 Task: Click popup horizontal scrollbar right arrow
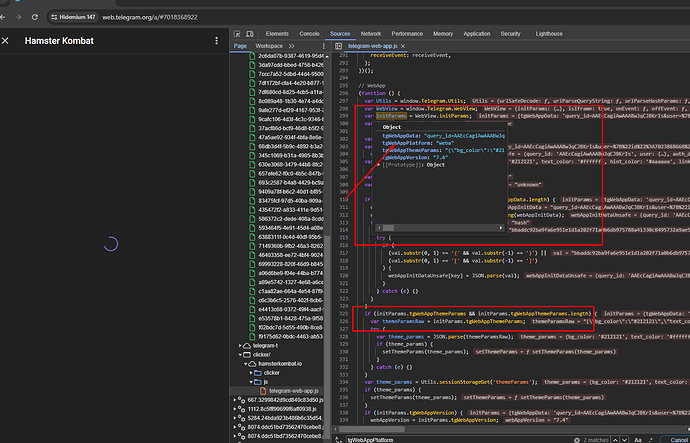coord(501,228)
